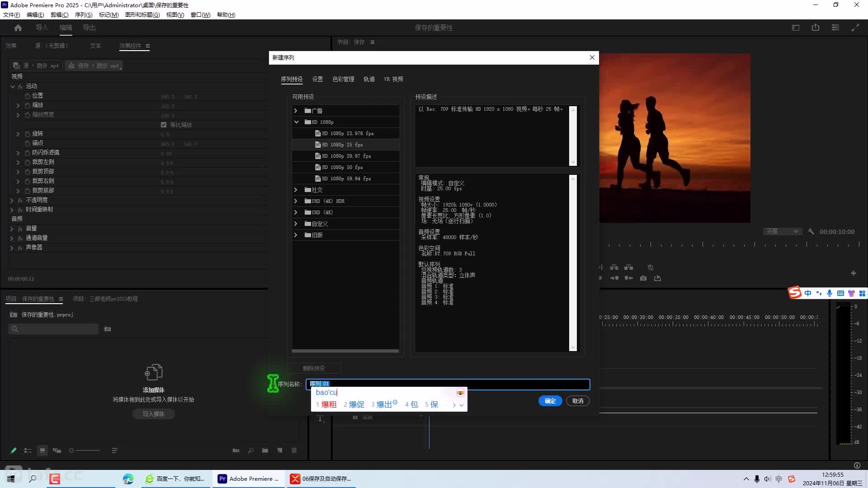Expand the UHD (4K) HDR preset folder
Screen dimensions: 868x488
tap(296, 201)
